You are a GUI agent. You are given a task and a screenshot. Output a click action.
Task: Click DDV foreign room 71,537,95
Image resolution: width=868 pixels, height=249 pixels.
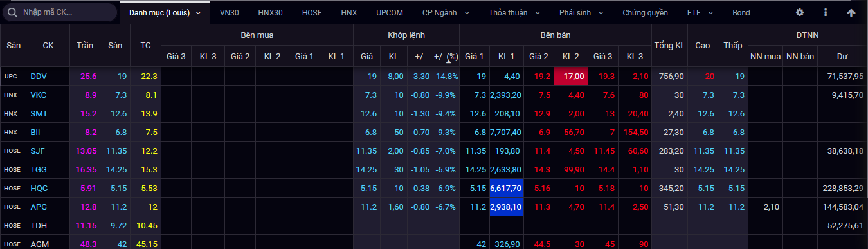point(845,76)
